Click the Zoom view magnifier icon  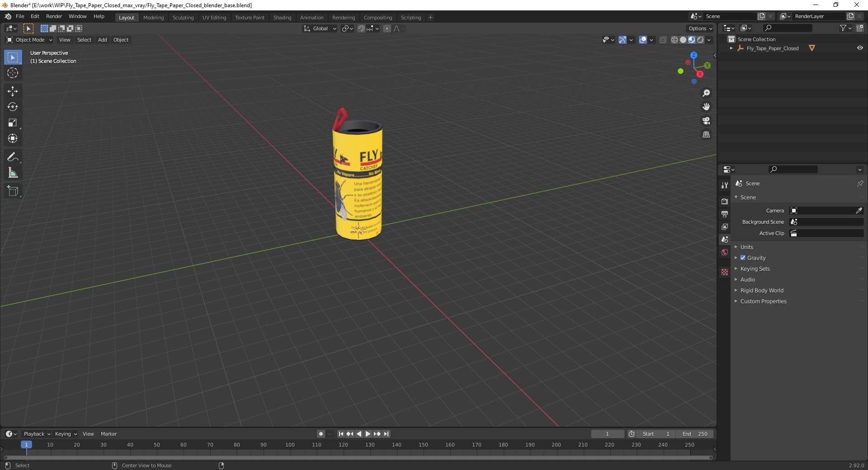click(706, 93)
